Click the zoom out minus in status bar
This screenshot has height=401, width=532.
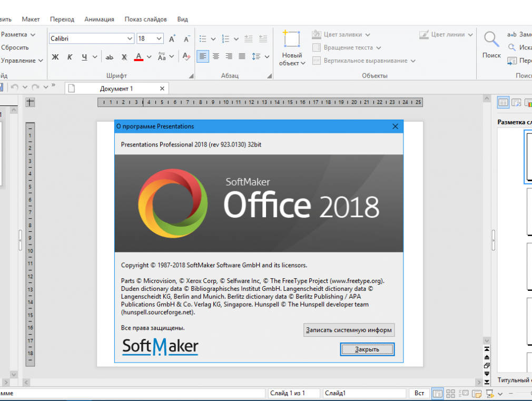(x=510, y=394)
